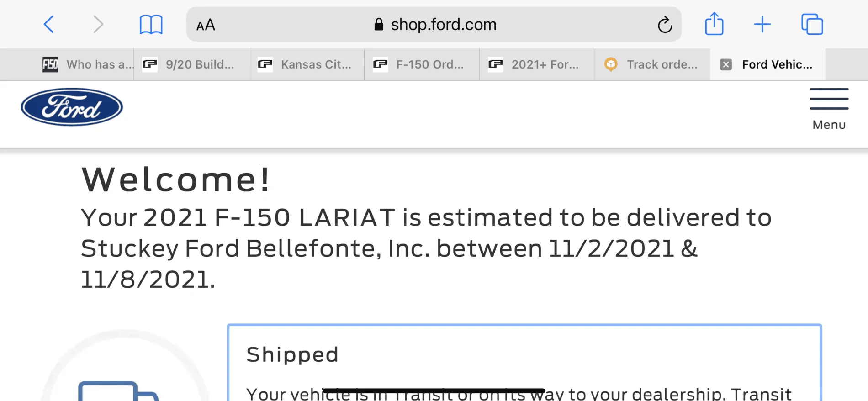
Task: Switch to the Track order tab
Action: 653,64
